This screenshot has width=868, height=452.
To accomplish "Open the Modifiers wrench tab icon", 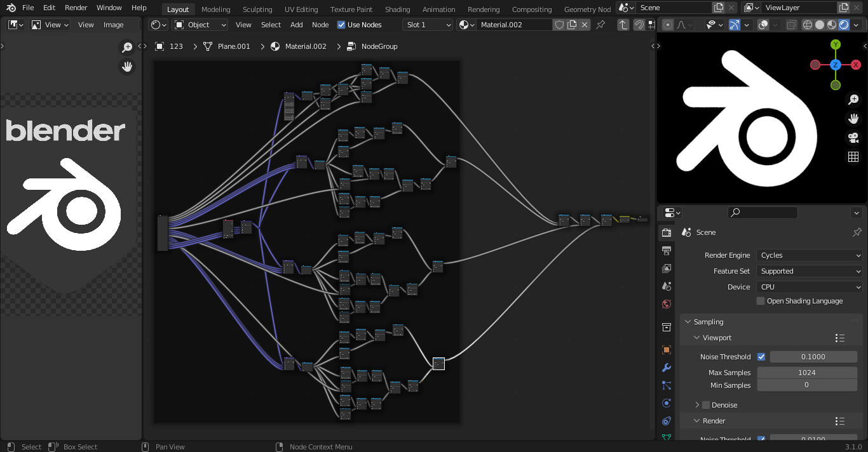I will [x=667, y=368].
